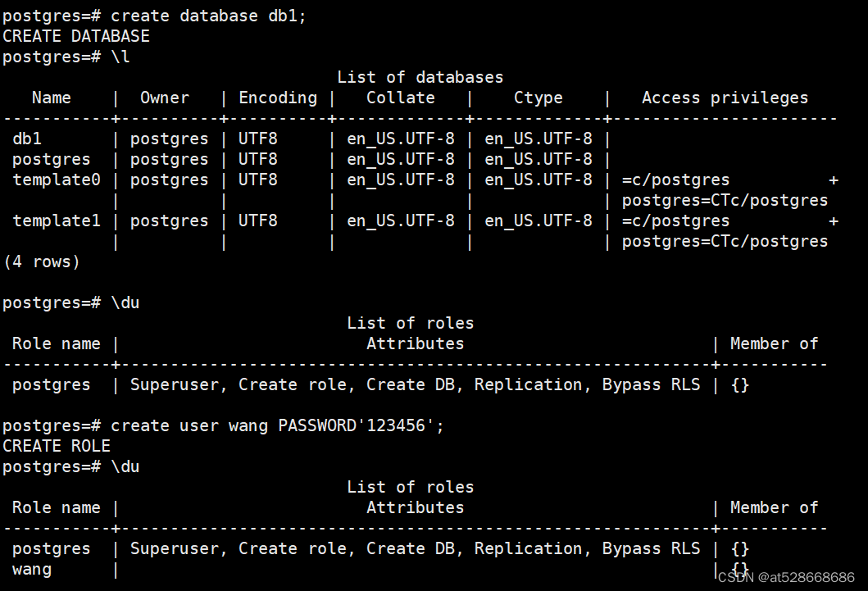Select the Ctype value in the template1 row
Viewport: 868px width, 591px height.
click(539, 220)
